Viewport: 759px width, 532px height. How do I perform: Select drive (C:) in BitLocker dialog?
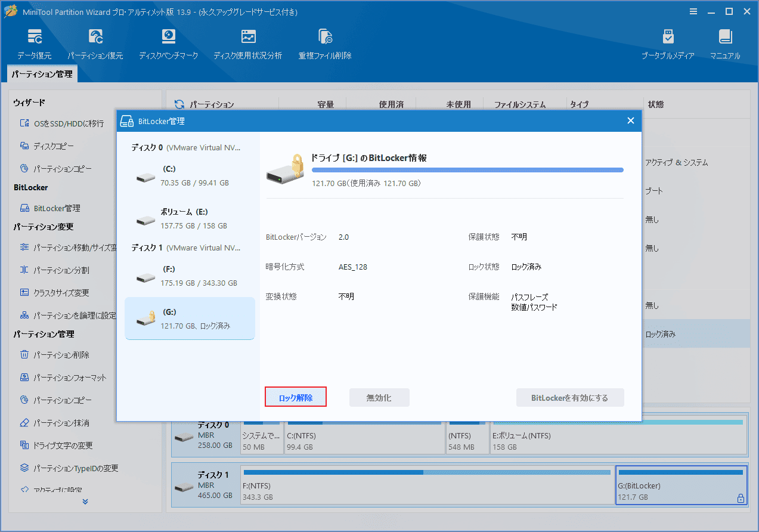click(190, 176)
